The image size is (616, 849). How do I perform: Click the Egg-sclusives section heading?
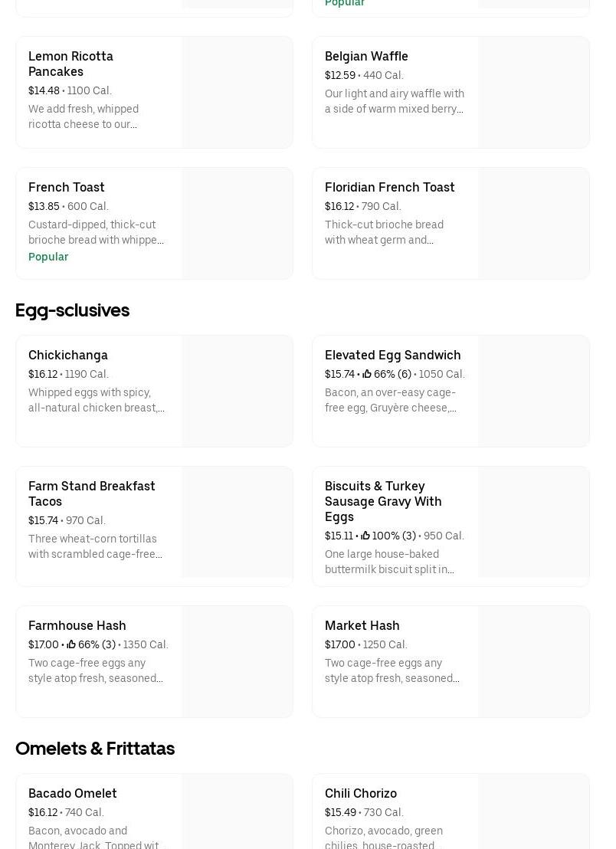click(x=72, y=310)
